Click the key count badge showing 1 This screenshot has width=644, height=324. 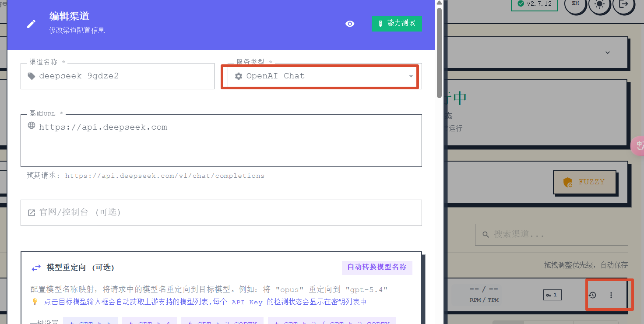coord(552,295)
